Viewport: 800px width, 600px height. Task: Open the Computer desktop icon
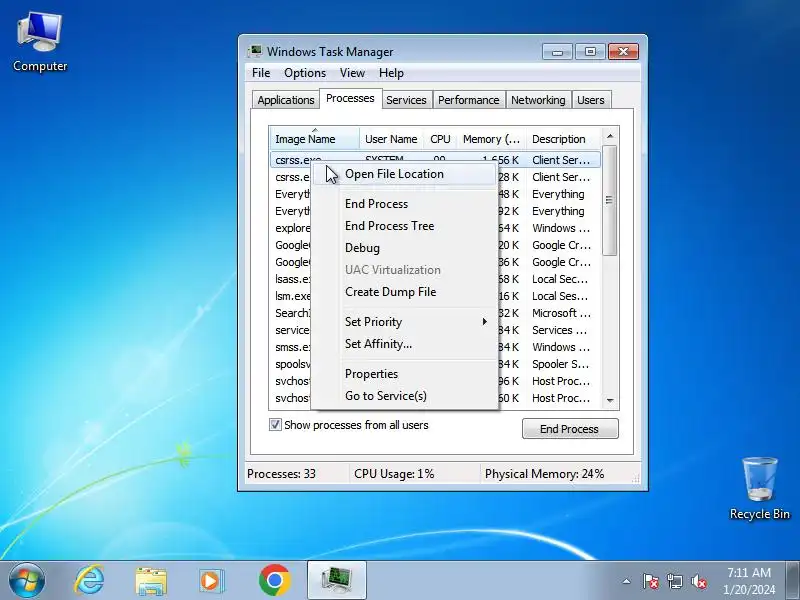tap(40, 43)
